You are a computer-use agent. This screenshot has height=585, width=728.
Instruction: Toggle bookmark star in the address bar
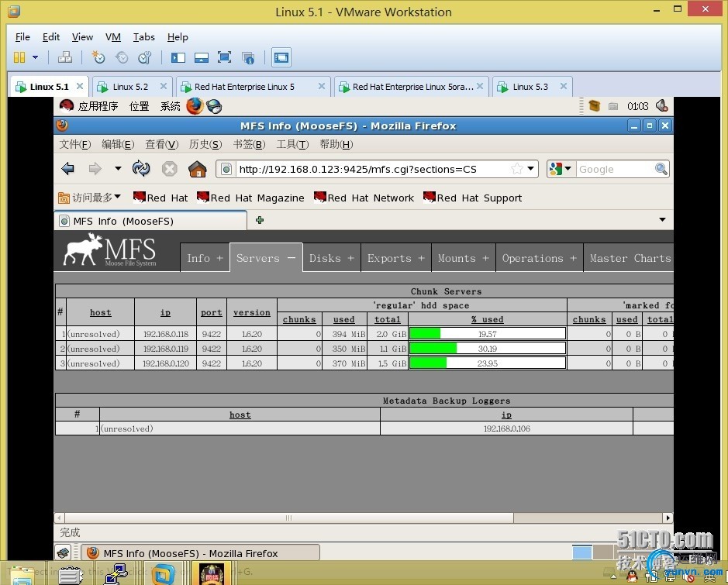516,169
